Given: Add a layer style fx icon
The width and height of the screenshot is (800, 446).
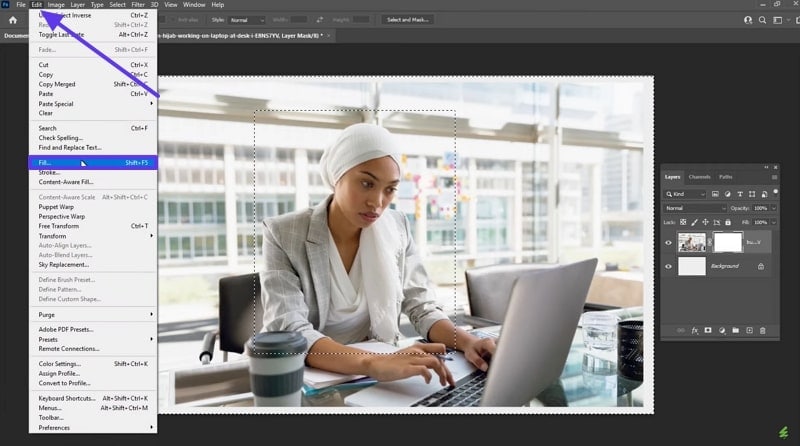Looking at the screenshot, I should click(695, 331).
